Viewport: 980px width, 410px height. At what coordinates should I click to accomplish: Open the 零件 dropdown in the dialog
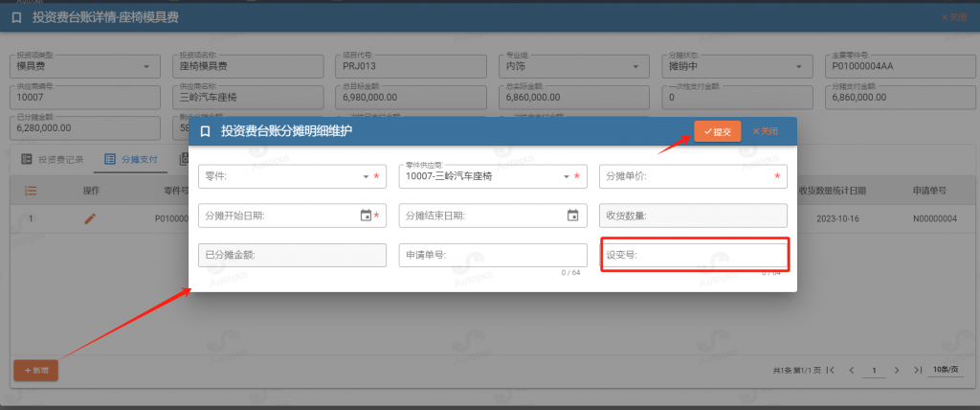pos(293,176)
